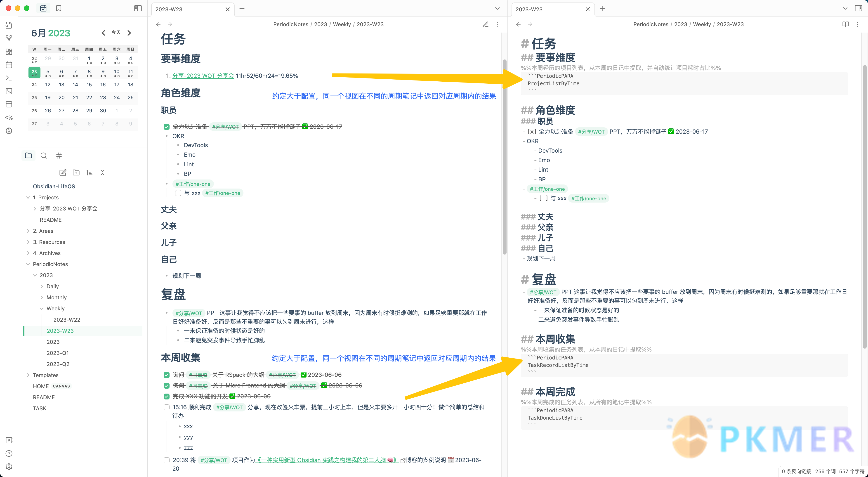Open more options menu in the left note pane

click(x=497, y=24)
